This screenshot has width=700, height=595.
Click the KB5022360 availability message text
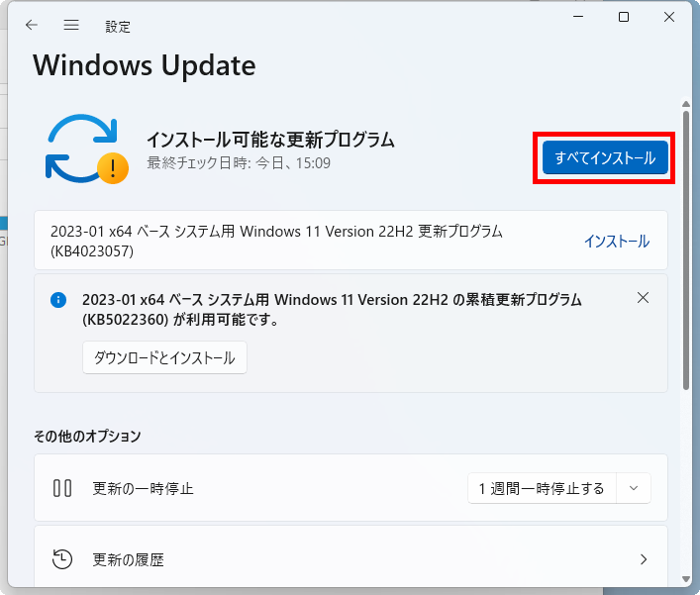tap(332, 309)
